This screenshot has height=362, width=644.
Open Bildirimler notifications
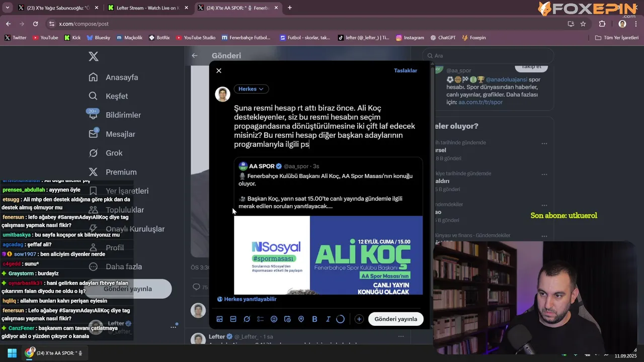(x=115, y=115)
